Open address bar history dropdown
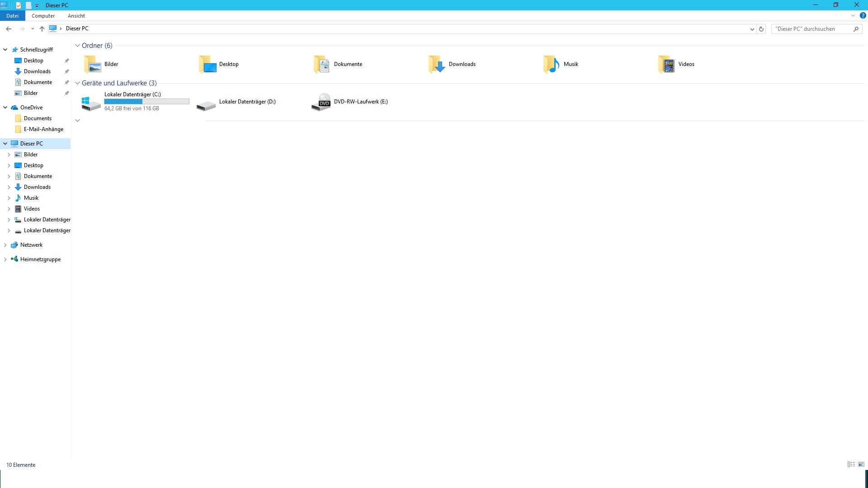This screenshot has height=488, width=868. 752,29
